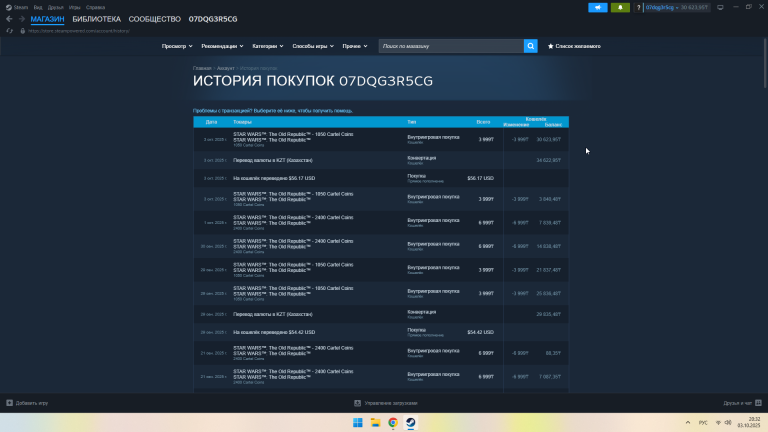The height and width of the screenshot is (432, 768).
Task: Show hidden tray icons chevron
Action: click(688, 423)
